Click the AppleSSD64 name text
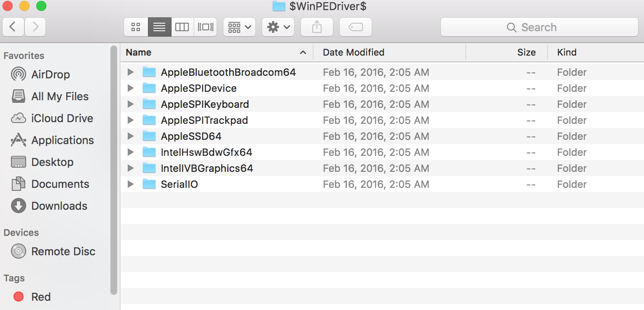Screen dimensions: 644x310 pos(191,136)
